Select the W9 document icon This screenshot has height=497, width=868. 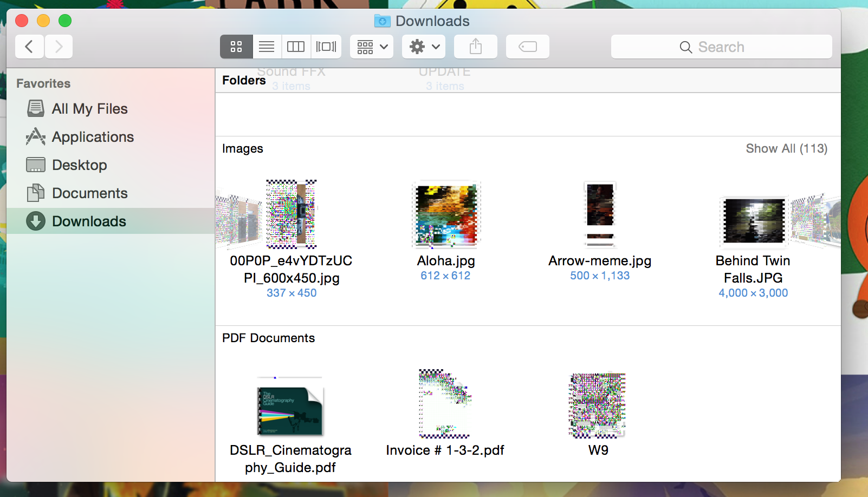click(x=597, y=405)
